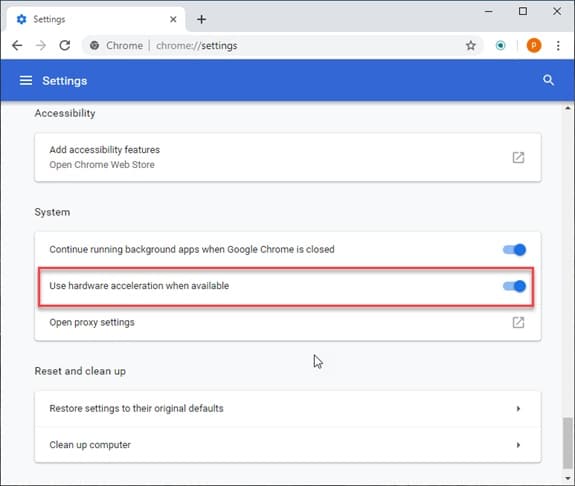Click external link icon for accessibility features
575x486 pixels.
click(518, 157)
